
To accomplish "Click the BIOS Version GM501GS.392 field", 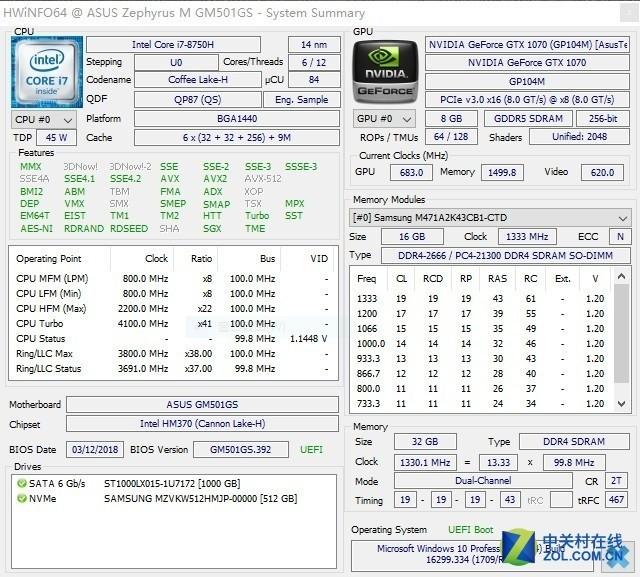I will (x=240, y=450).
